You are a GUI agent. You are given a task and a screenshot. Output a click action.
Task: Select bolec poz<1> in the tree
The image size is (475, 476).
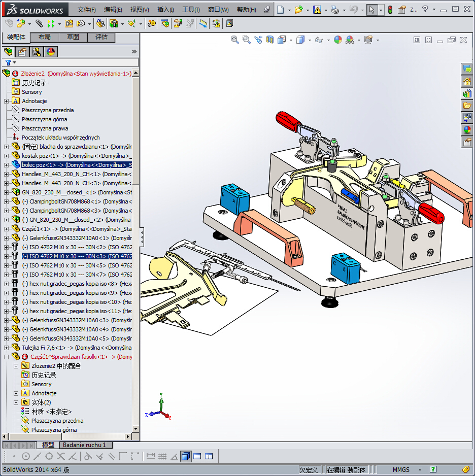[x=77, y=165]
